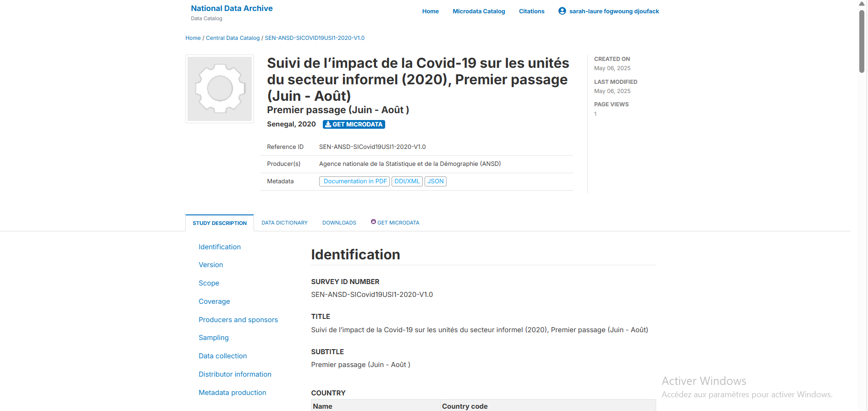Click the user profile avatar icon

(x=562, y=11)
